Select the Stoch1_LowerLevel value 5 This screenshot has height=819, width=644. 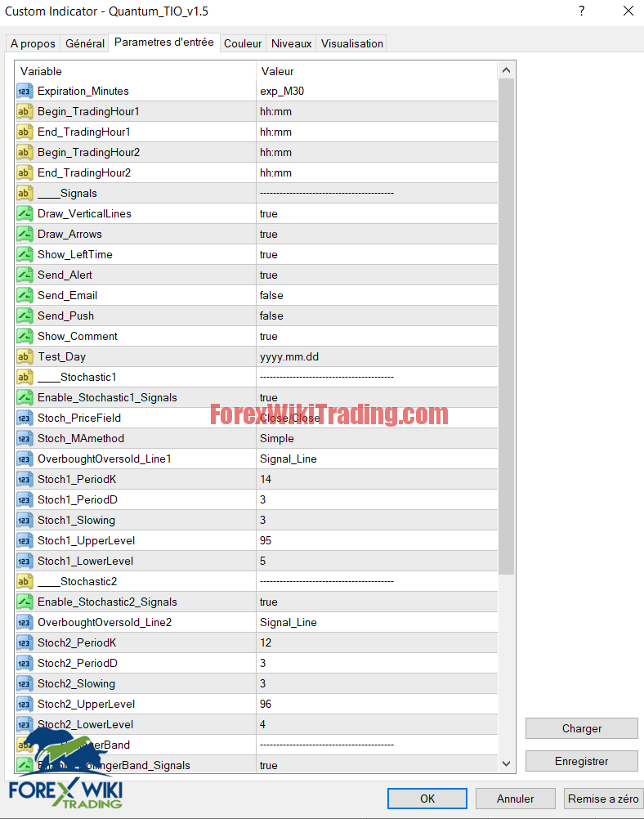click(x=262, y=561)
